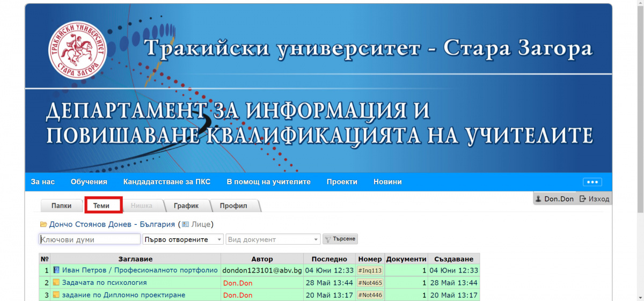
Task: Click the document icon in Иван Петров row
Action: [56, 270]
